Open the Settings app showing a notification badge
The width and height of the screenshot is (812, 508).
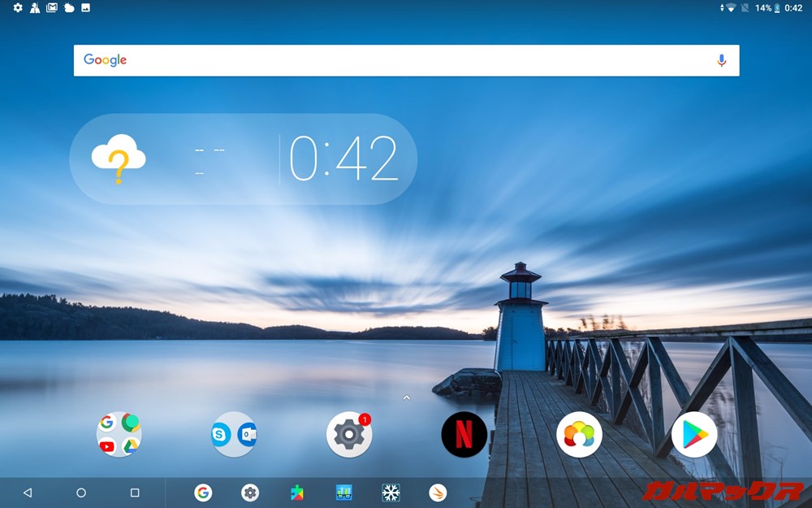coord(348,434)
